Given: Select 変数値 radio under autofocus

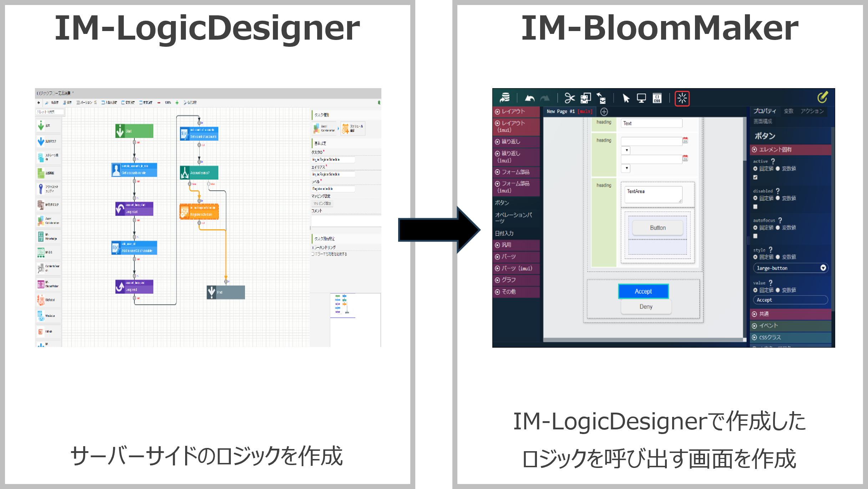Looking at the screenshot, I should tap(778, 227).
